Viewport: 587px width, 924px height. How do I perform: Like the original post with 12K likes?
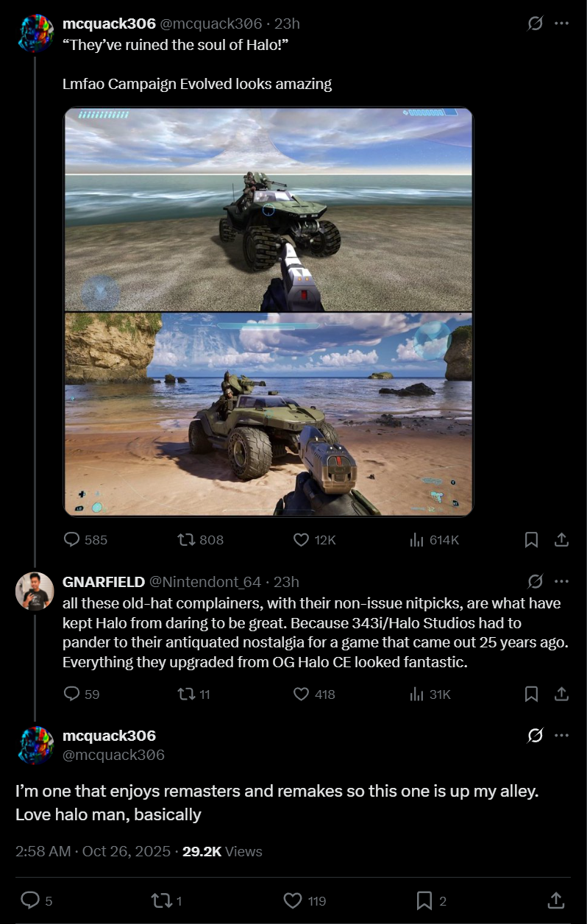314,540
